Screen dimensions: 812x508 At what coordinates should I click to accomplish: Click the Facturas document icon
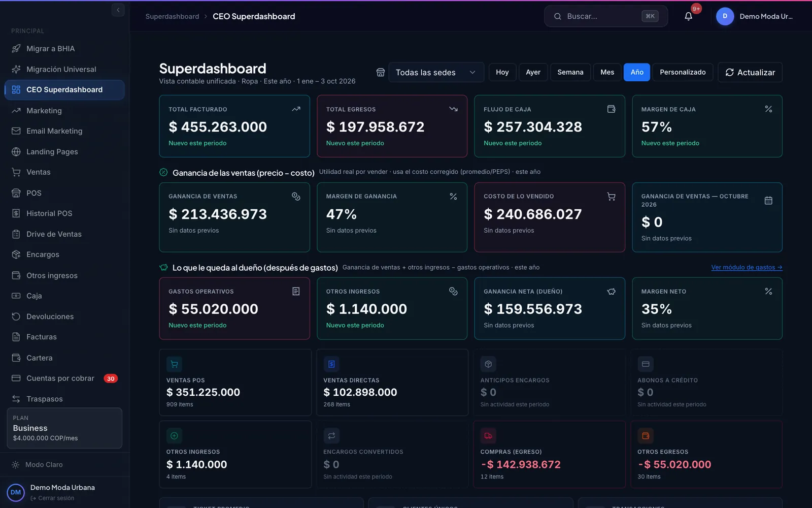[x=16, y=337]
